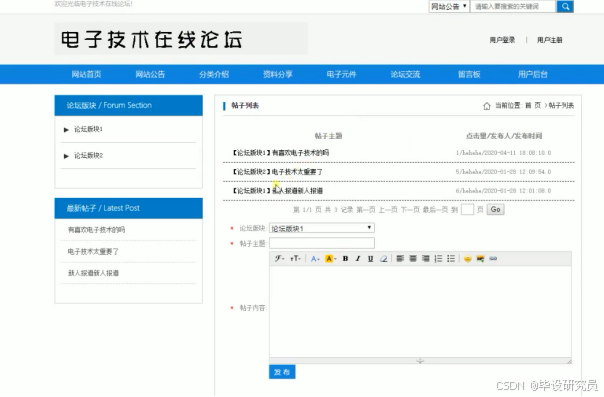
Task: Focus the keyword search field at top
Action: click(513, 6)
